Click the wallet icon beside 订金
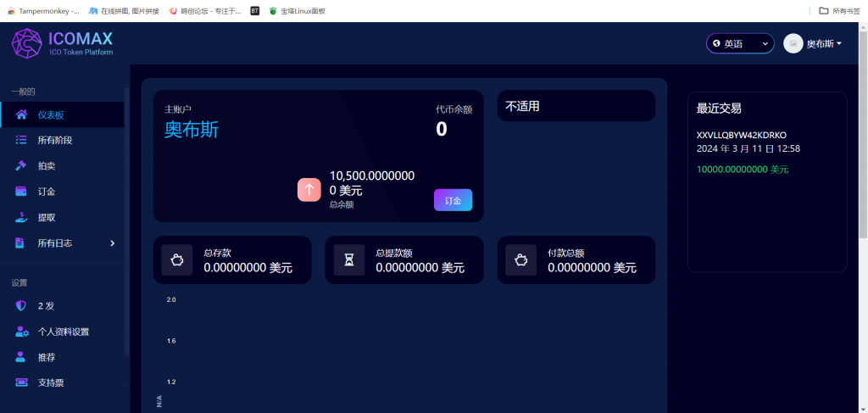 21,192
